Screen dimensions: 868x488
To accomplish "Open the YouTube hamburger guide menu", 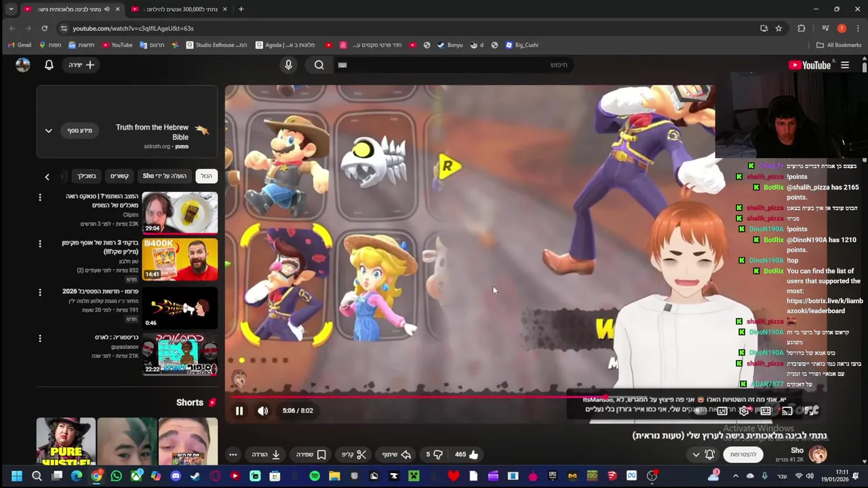I will click(845, 65).
